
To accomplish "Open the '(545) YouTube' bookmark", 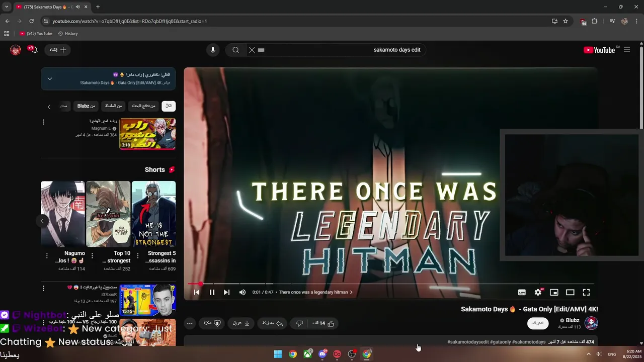I will pos(36,34).
